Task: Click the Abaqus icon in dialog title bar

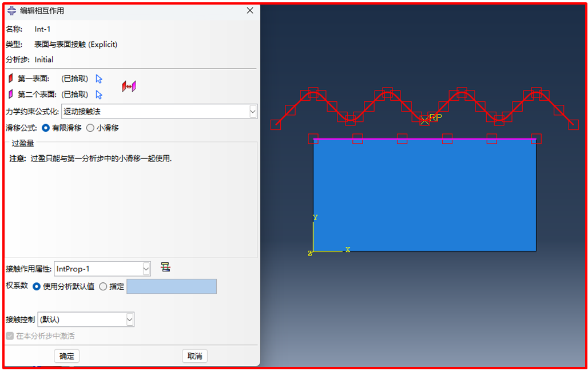Action: (x=11, y=11)
